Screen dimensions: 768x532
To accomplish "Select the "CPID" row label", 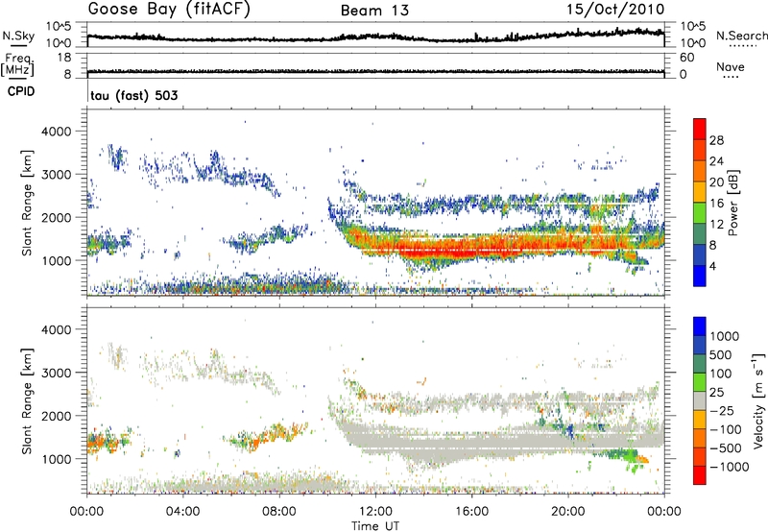I will (21, 91).
